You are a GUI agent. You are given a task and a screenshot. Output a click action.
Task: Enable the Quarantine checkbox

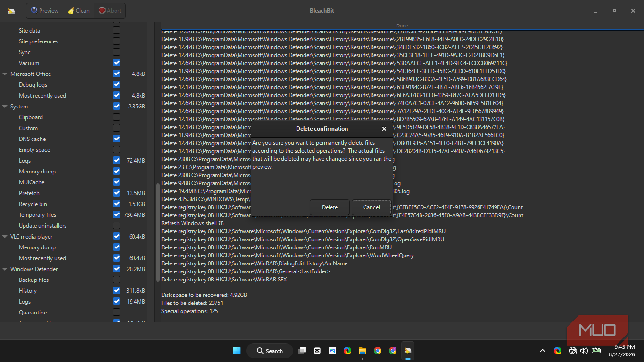pos(116,313)
